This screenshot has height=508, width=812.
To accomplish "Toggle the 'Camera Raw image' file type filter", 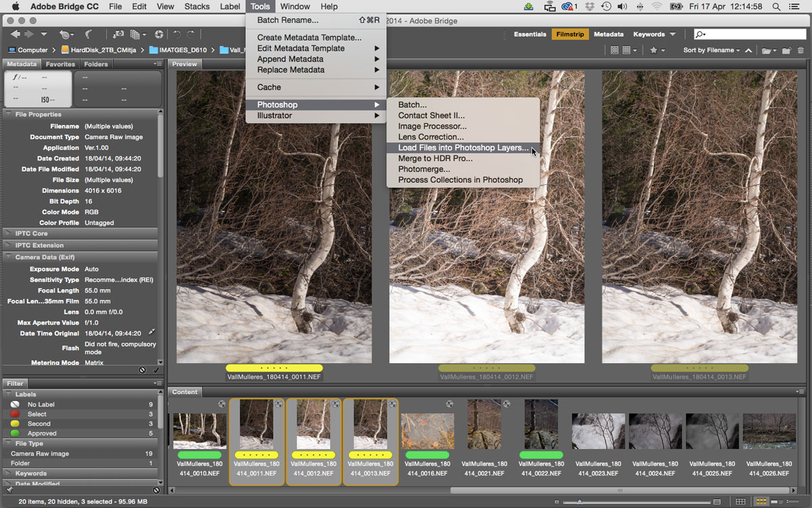I will click(40, 453).
